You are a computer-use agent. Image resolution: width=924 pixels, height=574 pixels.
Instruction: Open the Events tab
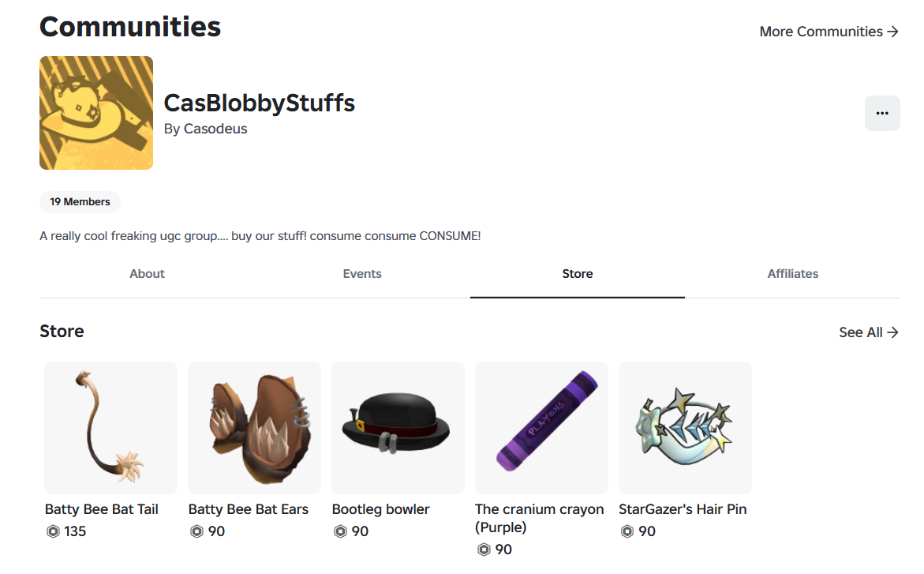pos(362,274)
